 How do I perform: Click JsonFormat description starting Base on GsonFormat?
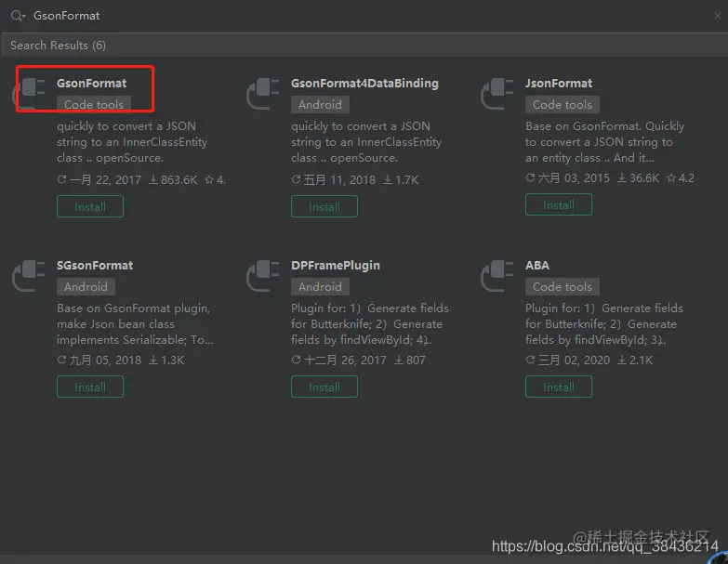tap(604, 142)
